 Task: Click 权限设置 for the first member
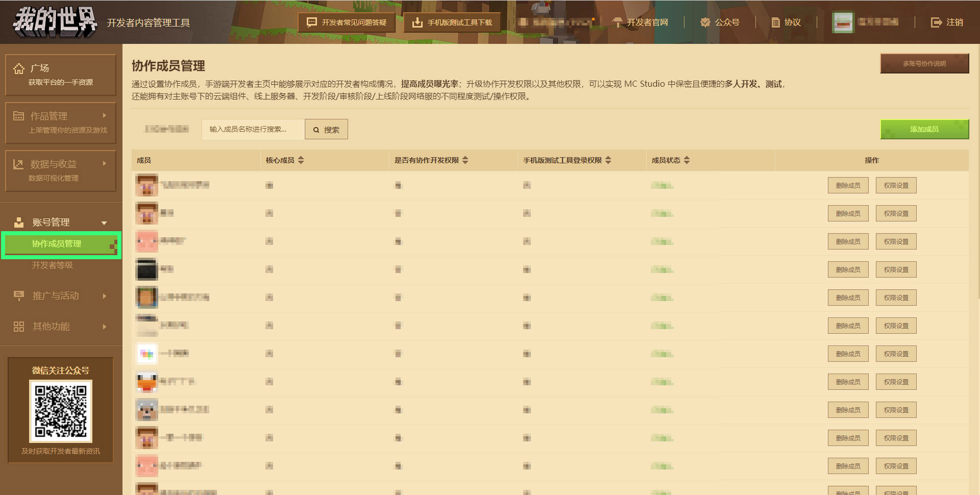click(896, 186)
